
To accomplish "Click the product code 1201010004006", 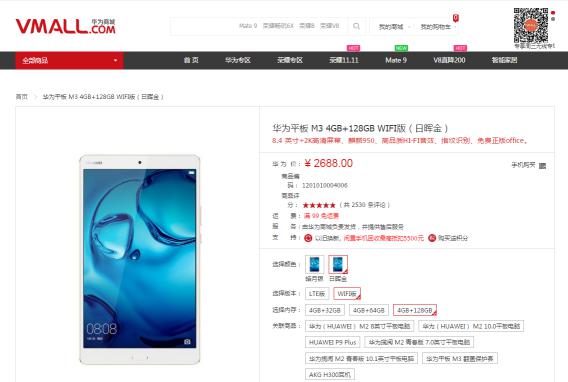I will pyautogui.click(x=325, y=185).
